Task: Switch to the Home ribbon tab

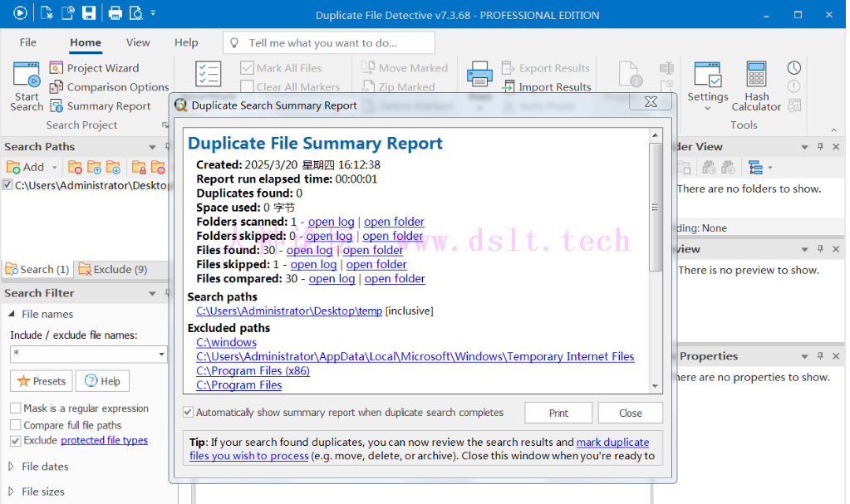Action: point(85,42)
